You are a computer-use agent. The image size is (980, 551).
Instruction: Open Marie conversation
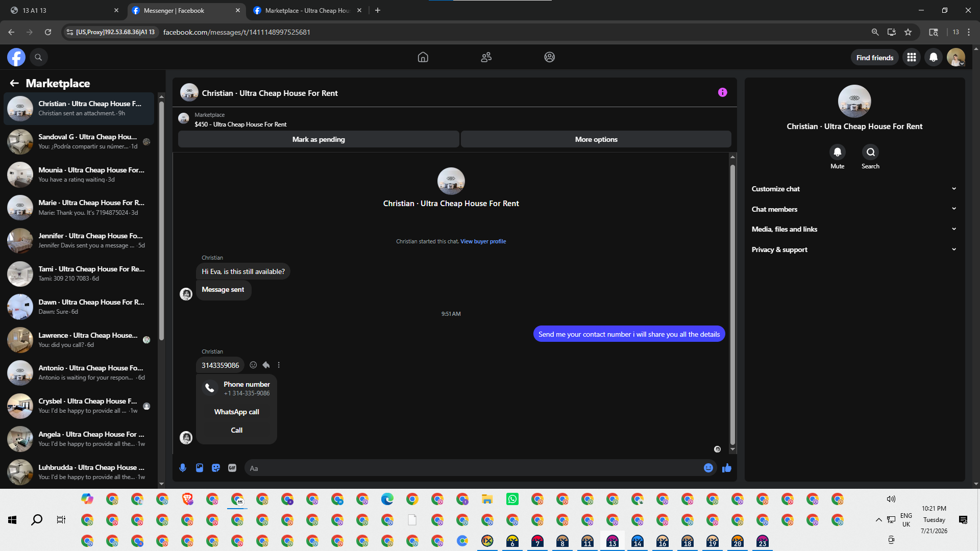pyautogui.click(x=79, y=208)
